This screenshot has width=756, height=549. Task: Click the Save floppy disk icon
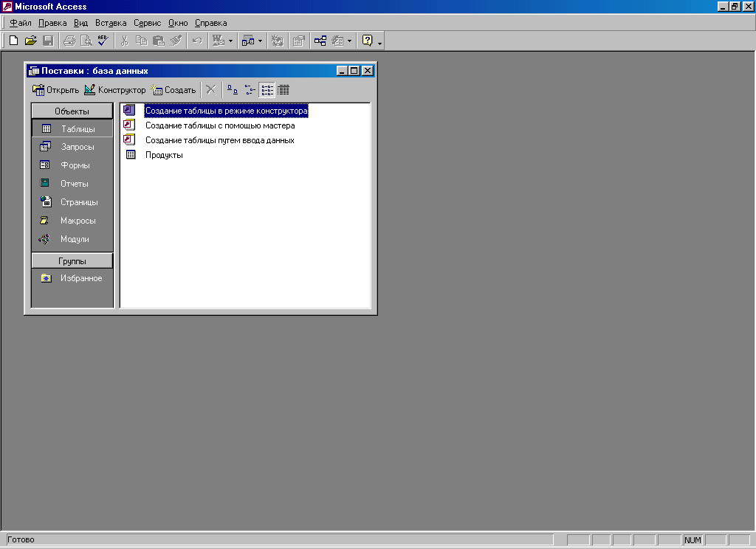[48, 41]
